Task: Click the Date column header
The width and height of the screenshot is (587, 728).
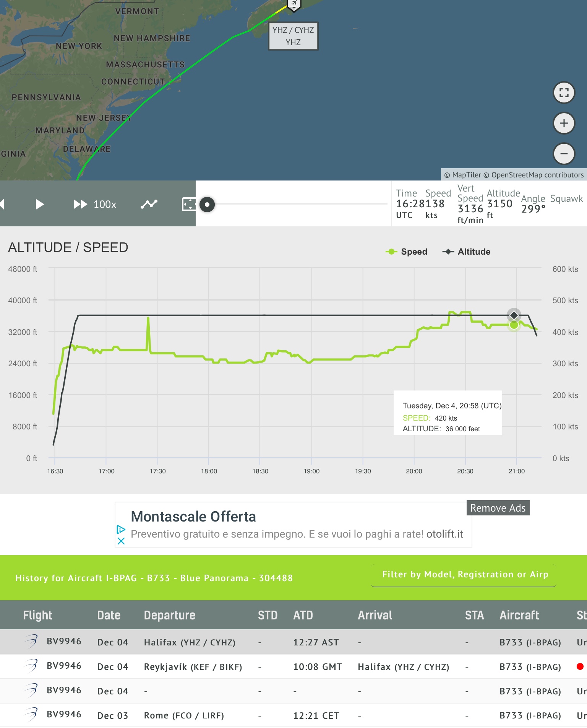Action: point(109,615)
